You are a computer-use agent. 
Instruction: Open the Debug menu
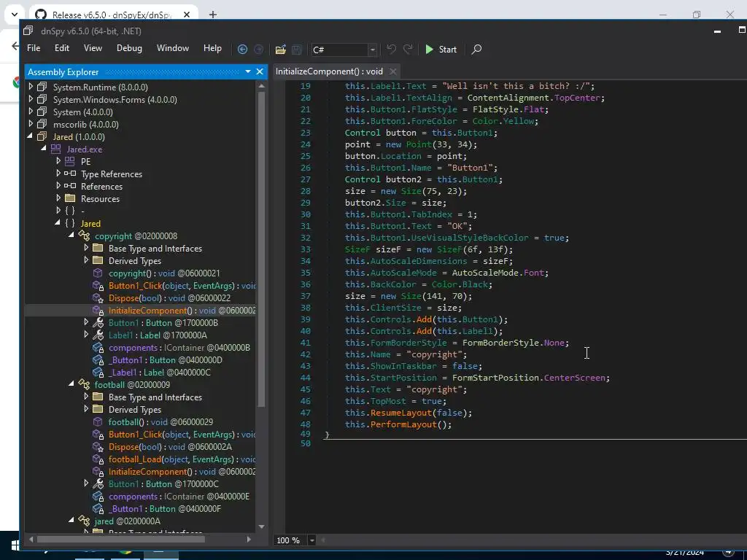(129, 48)
